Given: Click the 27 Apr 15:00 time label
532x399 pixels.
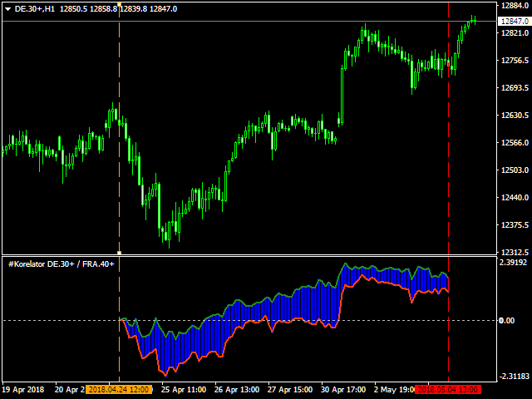Looking at the screenshot, I should pyautogui.click(x=291, y=389).
